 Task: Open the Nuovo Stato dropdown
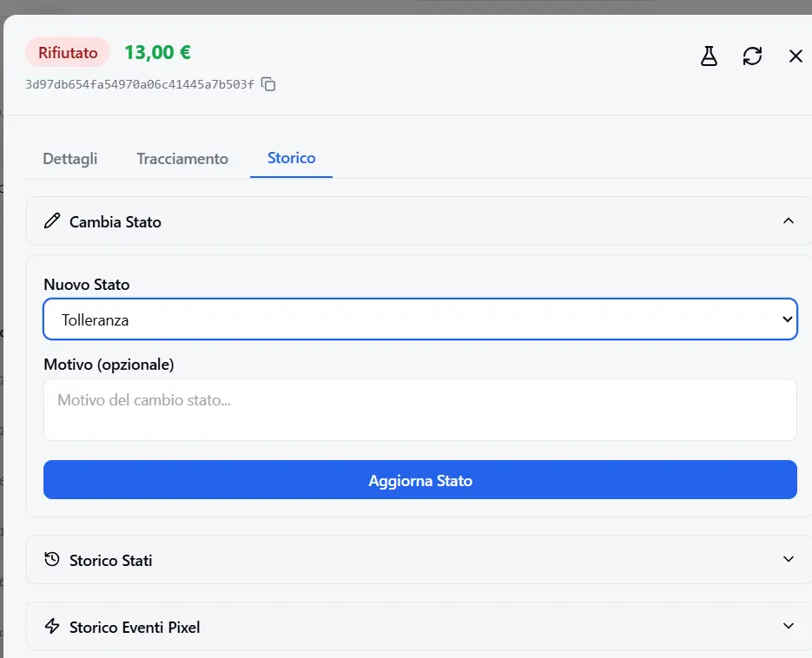420,319
